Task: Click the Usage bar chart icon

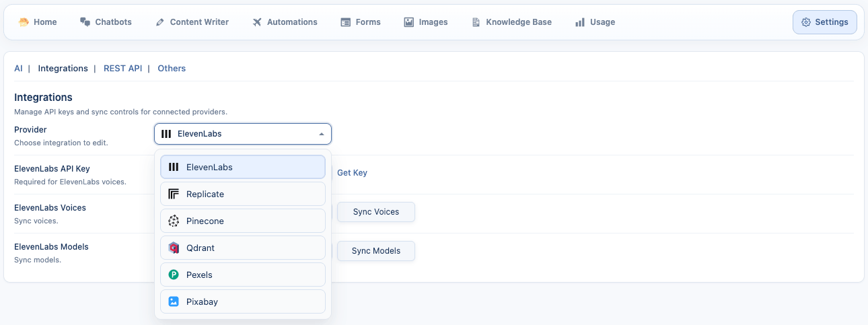Action: coord(580,22)
